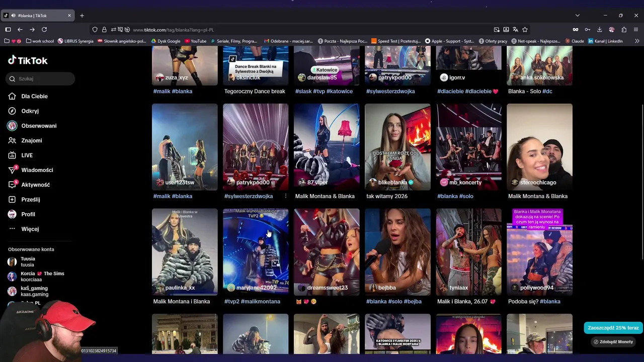
Task: Open browser hamburger menu
Action: click(x=636, y=30)
